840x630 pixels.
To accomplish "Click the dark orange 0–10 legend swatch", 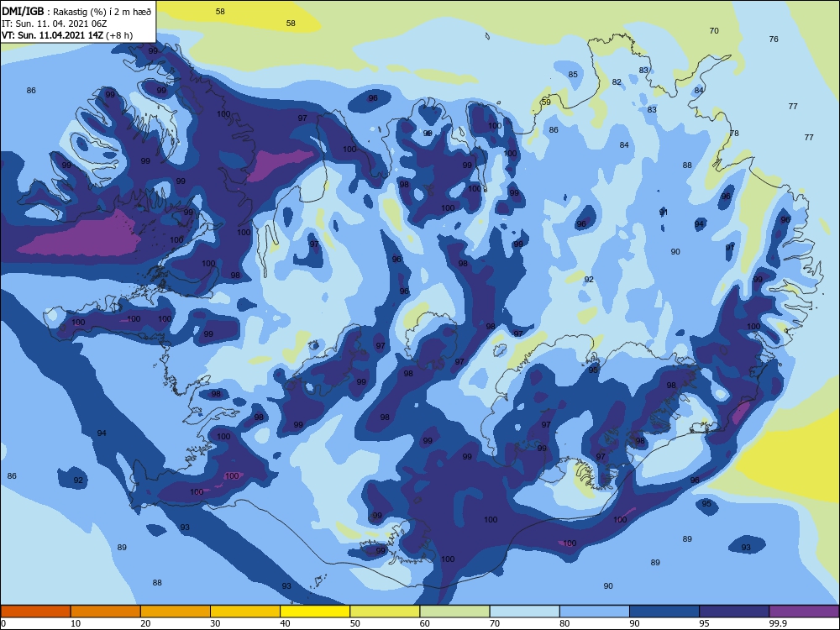I will (x=35, y=612).
